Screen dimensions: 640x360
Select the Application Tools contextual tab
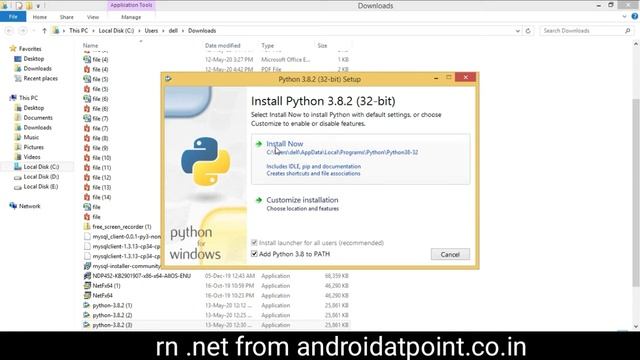point(131,5)
